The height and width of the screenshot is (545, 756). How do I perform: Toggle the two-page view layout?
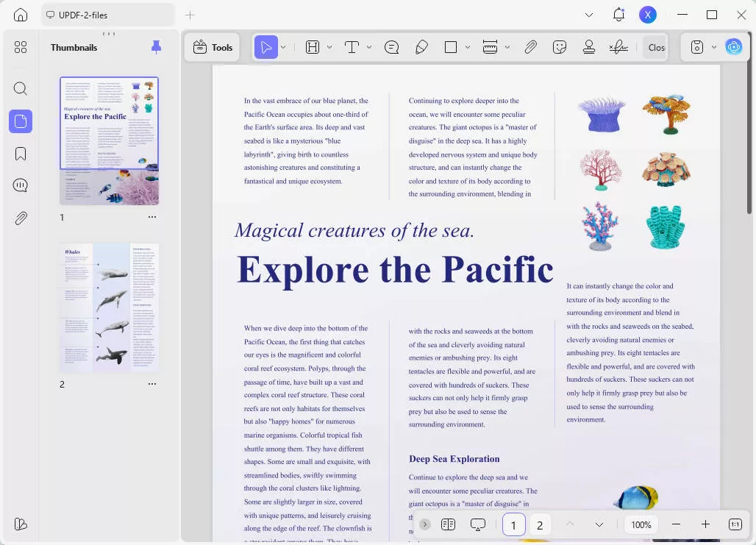click(448, 524)
